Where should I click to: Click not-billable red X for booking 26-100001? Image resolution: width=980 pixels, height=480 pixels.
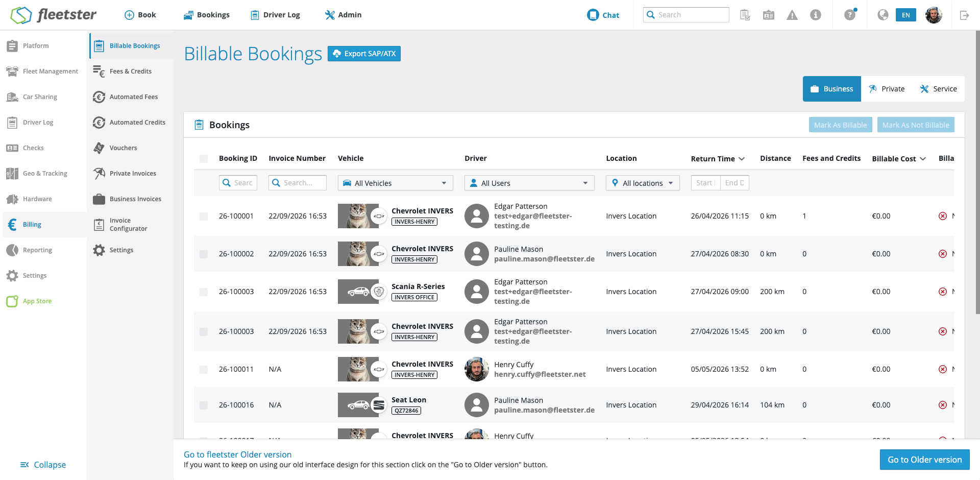point(943,216)
